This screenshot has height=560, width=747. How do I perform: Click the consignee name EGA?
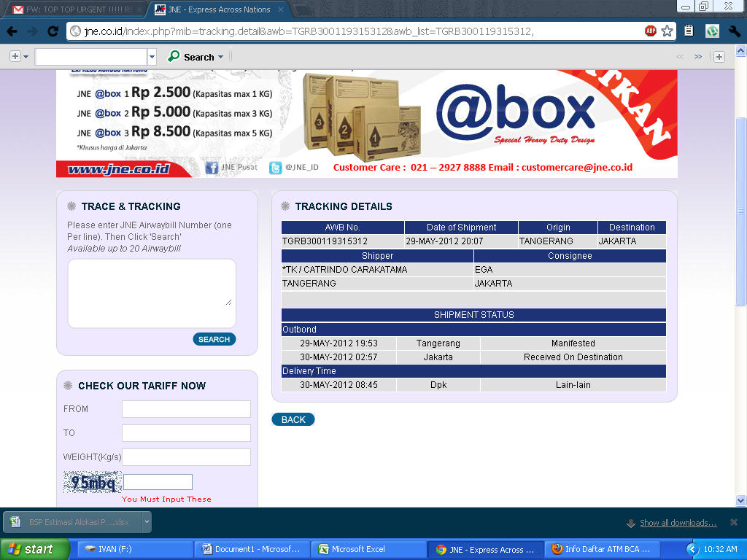pos(484,270)
